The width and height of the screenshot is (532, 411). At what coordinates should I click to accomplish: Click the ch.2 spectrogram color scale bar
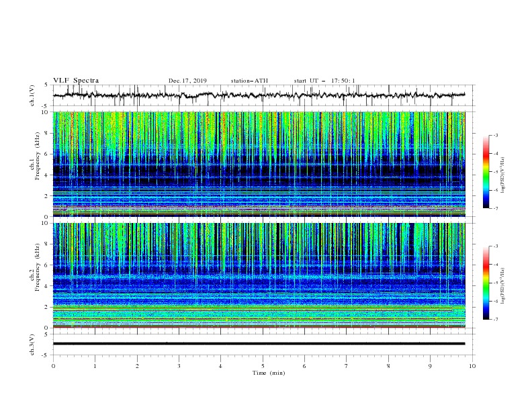pyautogui.click(x=486, y=283)
